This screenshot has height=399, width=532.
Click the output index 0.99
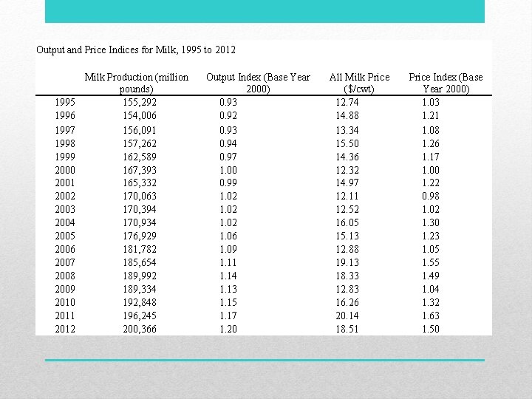228,183
